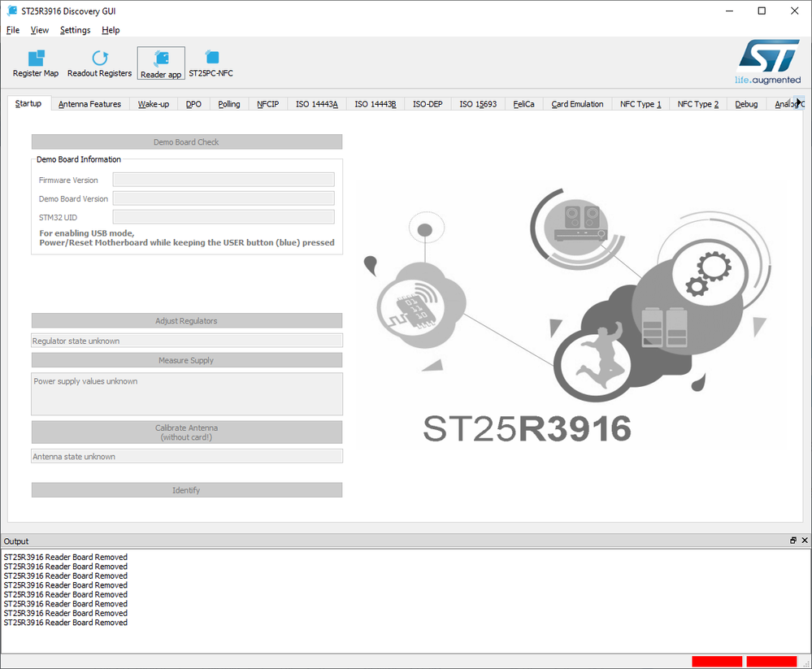
Task: Select the Reader app toolbar icon
Action: pos(161,63)
